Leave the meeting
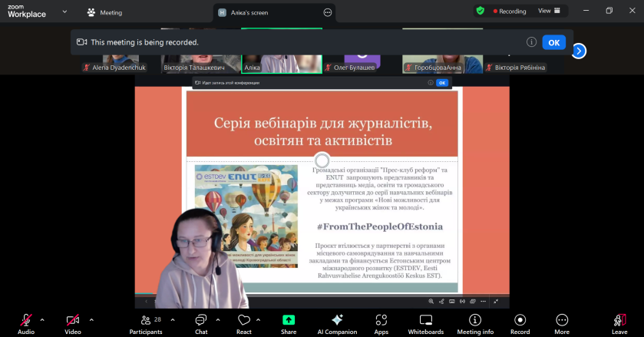This screenshot has height=337, width=644. click(619, 324)
